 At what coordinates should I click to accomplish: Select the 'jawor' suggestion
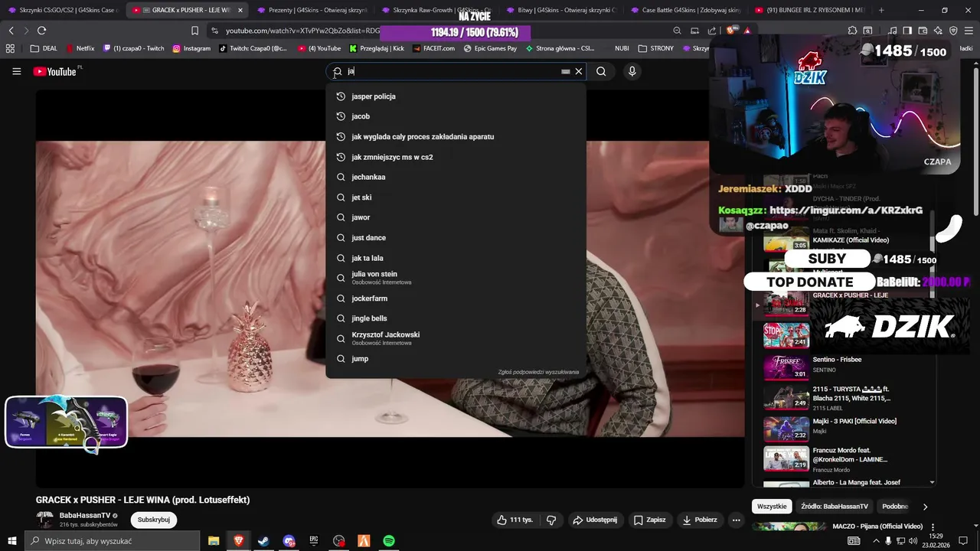(x=456, y=217)
